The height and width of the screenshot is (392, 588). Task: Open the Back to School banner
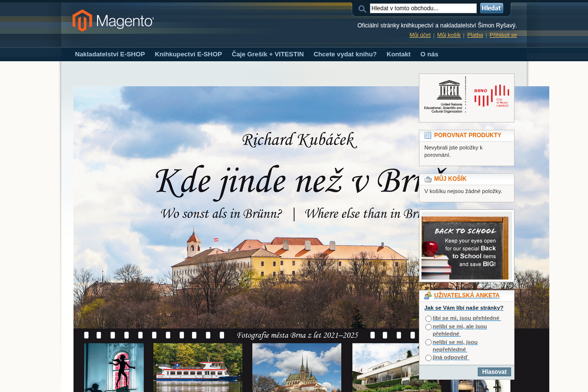pos(466,246)
